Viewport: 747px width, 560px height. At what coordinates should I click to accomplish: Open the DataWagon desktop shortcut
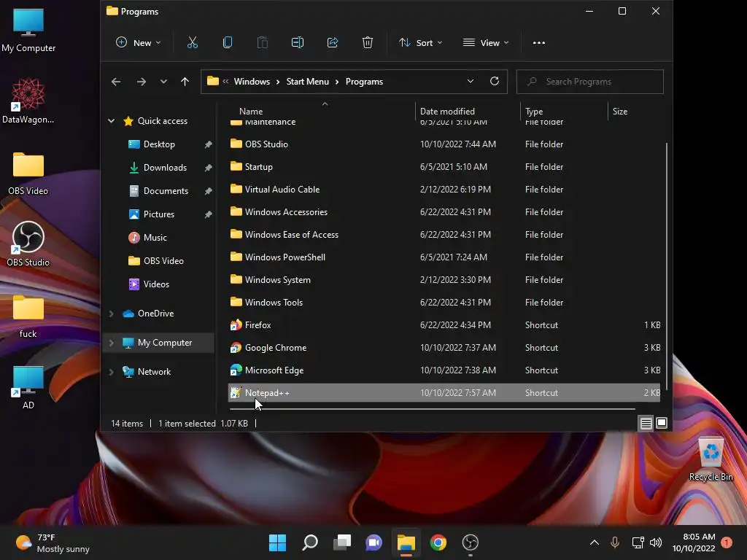28,101
